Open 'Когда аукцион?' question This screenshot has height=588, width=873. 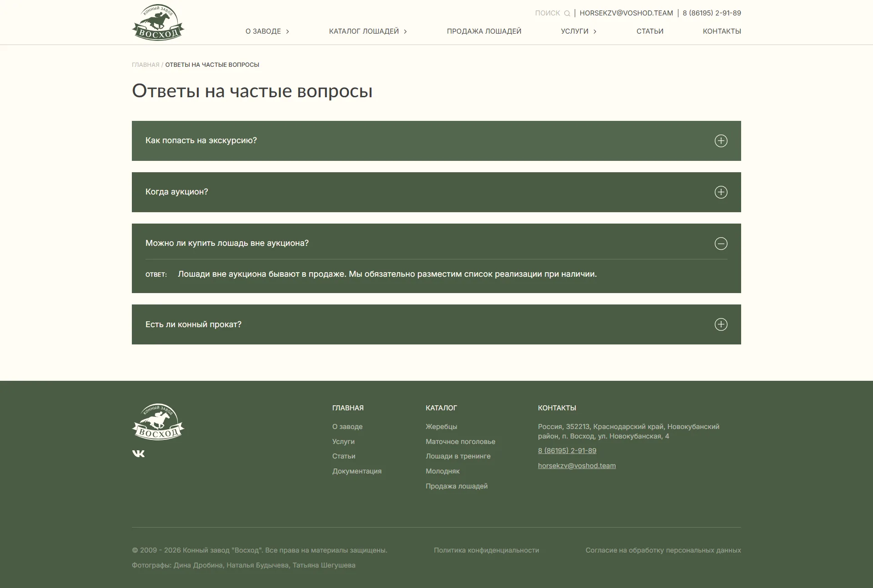(x=436, y=192)
